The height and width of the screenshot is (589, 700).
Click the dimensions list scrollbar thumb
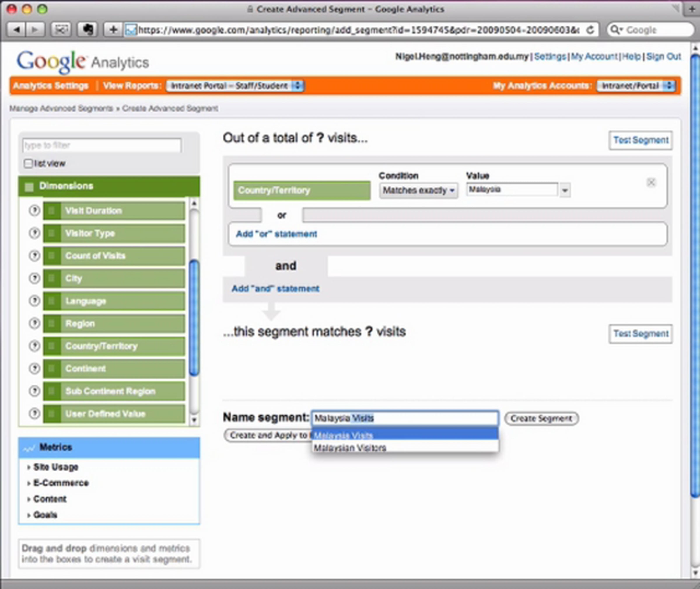194,317
